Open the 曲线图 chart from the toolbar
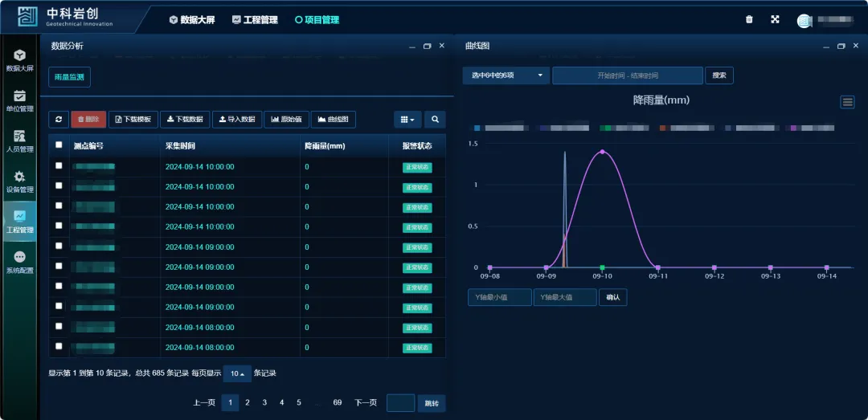 point(334,119)
